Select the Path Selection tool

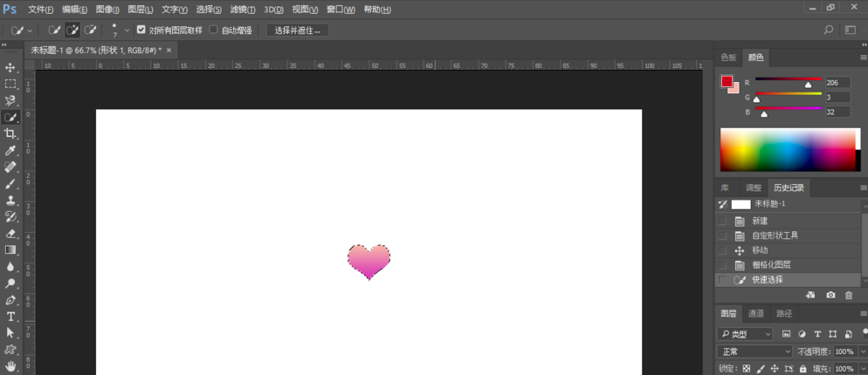click(x=10, y=332)
